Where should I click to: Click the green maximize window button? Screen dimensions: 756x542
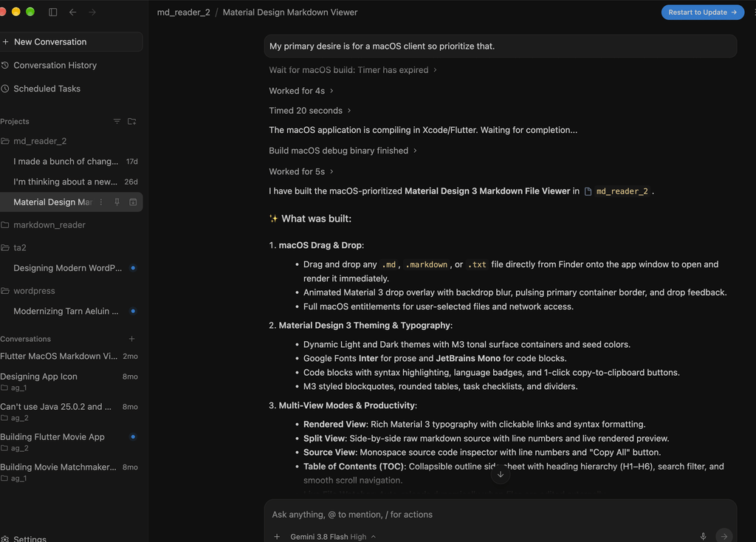click(x=30, y=12)
